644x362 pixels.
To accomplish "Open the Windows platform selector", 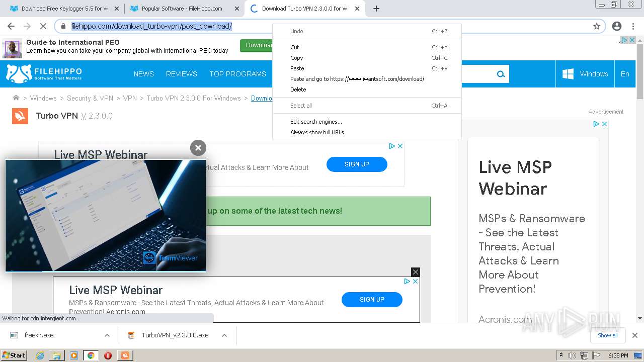I will [585, 74].
